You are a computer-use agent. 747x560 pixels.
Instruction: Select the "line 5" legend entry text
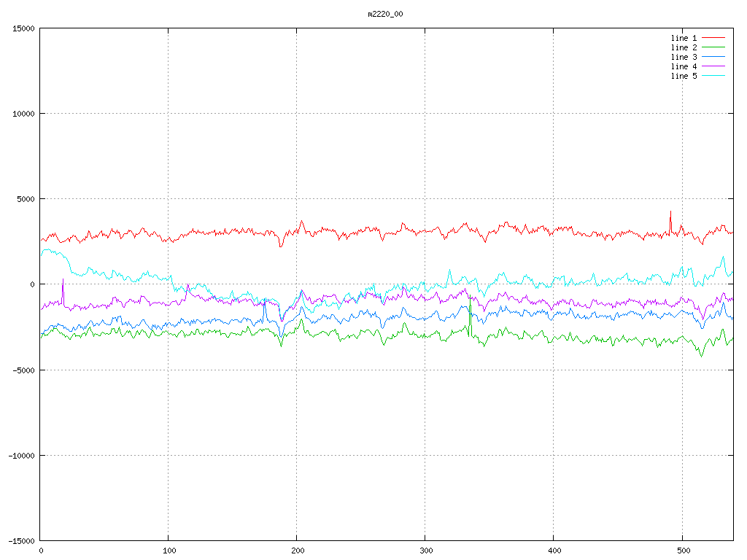[684, 76]
